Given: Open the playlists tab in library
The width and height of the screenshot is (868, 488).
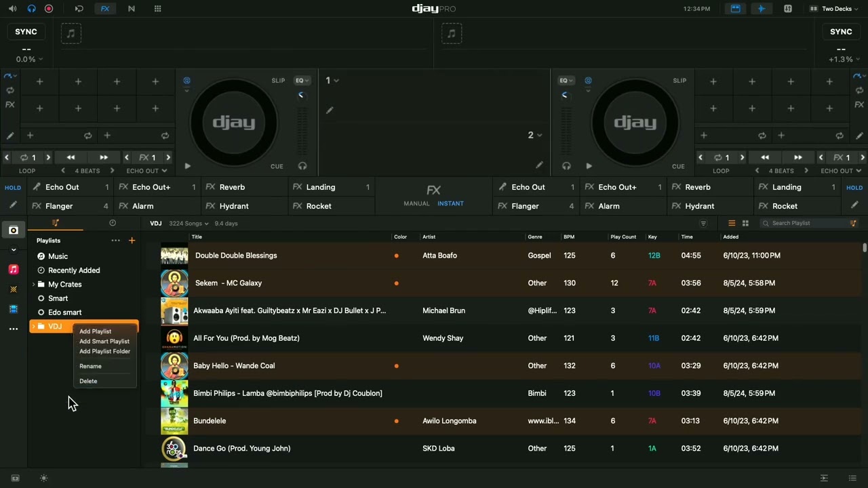Looking at the screenshot, I should click(56, 223).
